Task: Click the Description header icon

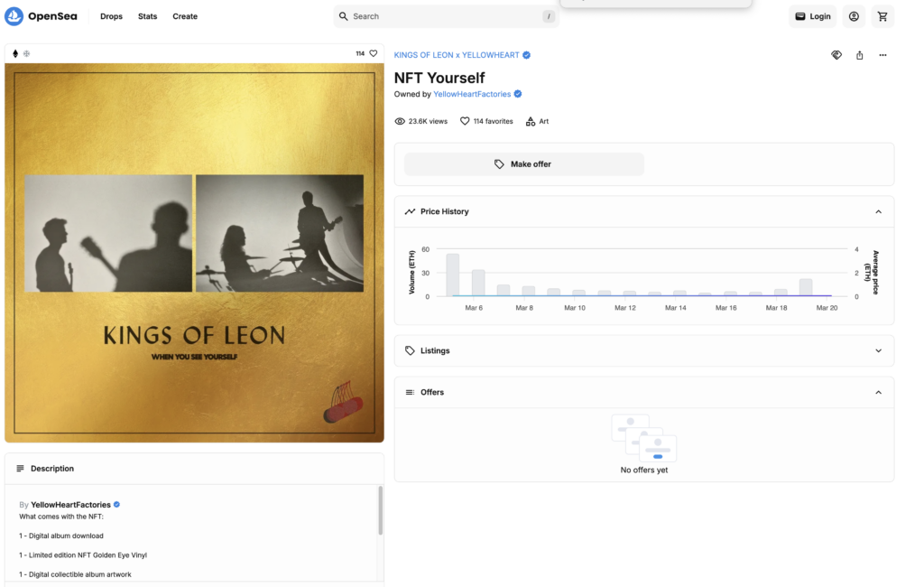Action: [20, 469]
